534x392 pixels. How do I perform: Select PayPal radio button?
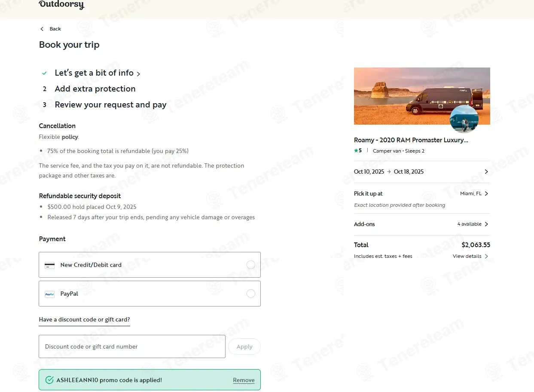(251, 294)
